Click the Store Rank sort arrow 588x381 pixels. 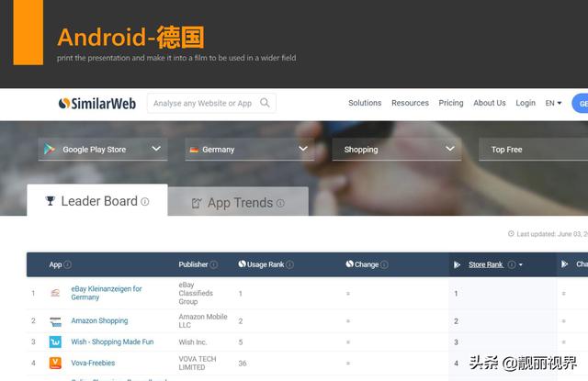click(x=521, y=265)
